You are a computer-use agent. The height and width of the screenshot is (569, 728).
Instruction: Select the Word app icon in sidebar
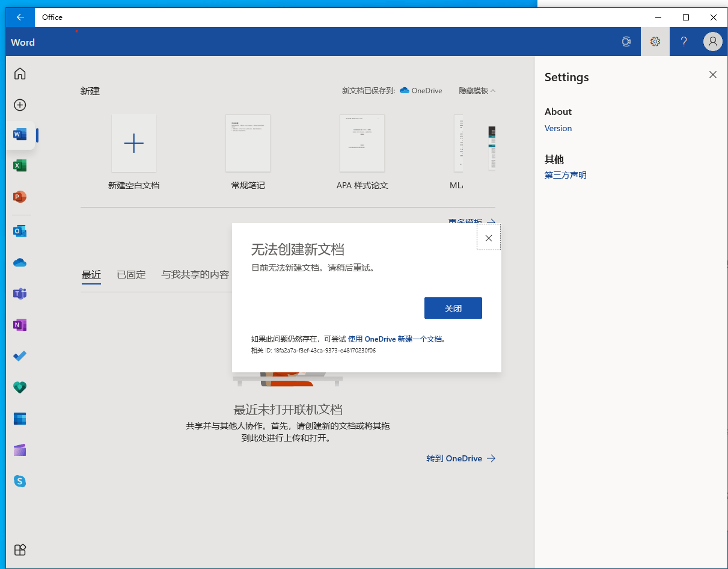coord(20,135)
